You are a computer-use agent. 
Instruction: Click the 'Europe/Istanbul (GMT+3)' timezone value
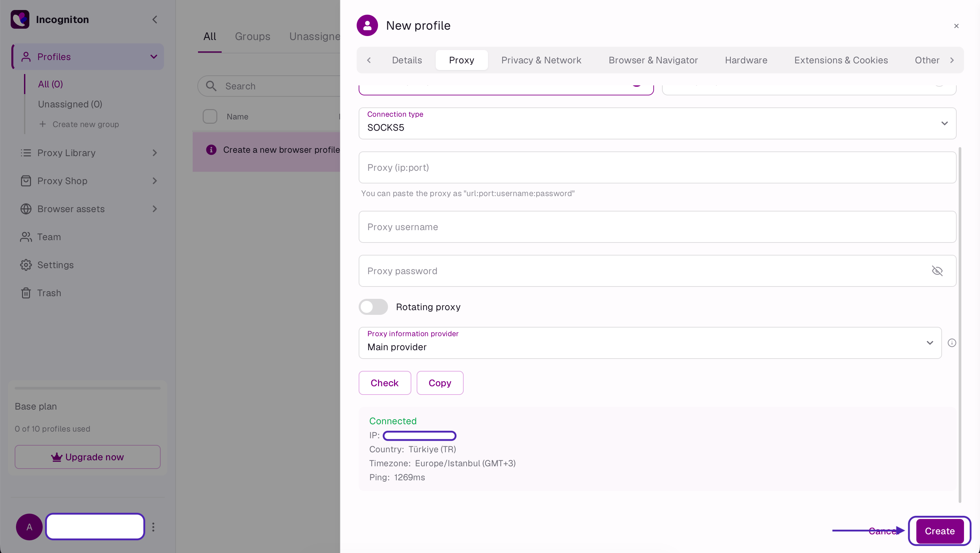pyautogui.click(x=465, y=464)
